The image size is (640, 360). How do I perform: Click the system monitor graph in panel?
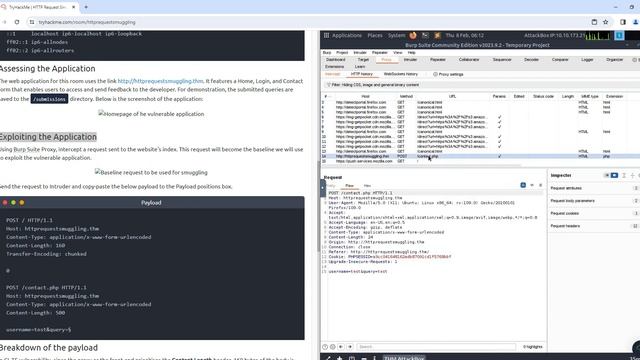point(598,36)
